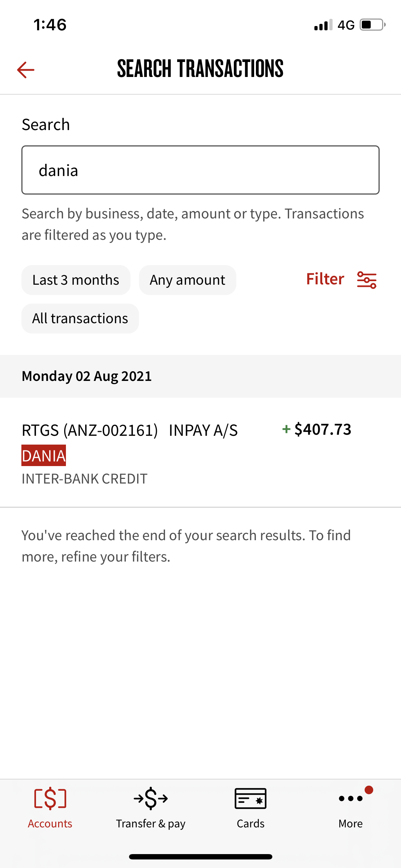The width and height of the screenshot is (401, 868).
Task: Open the Last 3 months date filter
Action: [x=76, y=280]
